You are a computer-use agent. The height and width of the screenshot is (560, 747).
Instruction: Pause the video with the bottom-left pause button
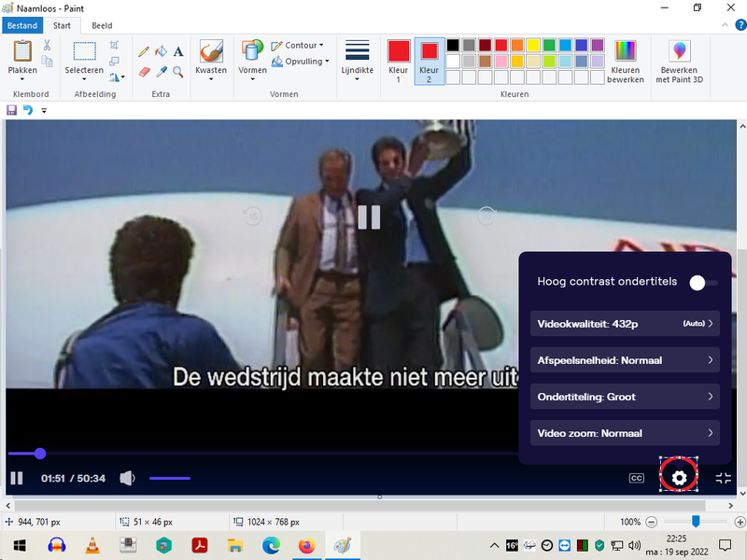17,478
